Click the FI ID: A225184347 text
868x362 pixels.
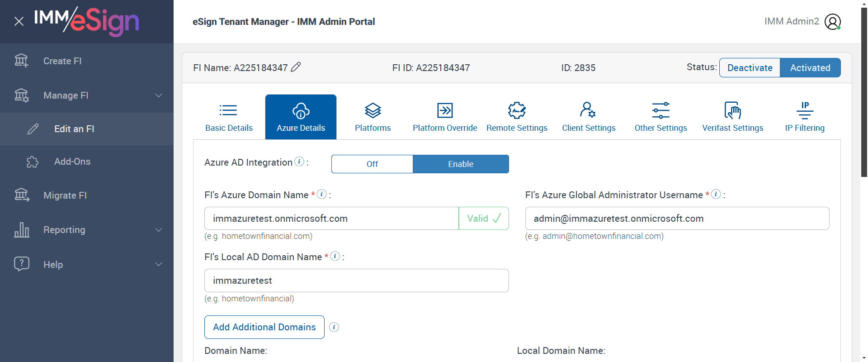tap(431, 68)
